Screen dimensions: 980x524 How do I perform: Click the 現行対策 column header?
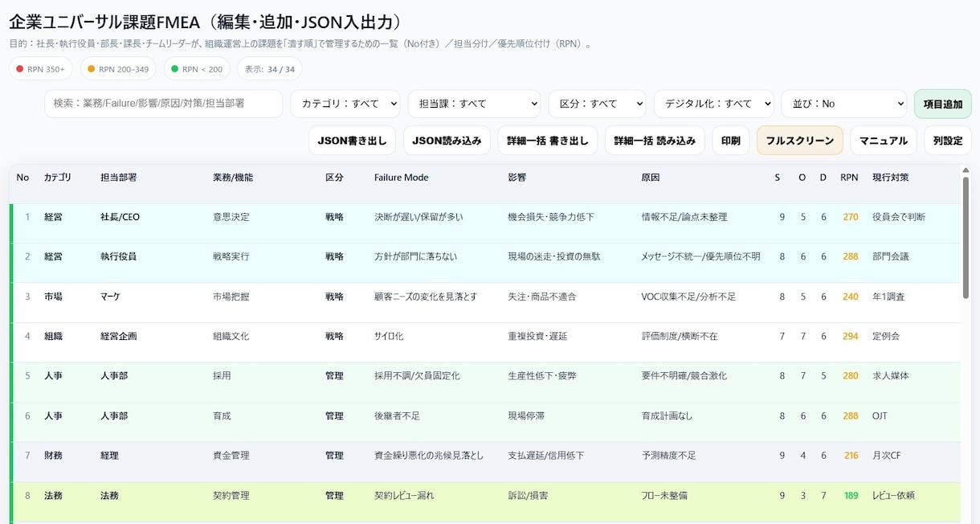[891, 178]
